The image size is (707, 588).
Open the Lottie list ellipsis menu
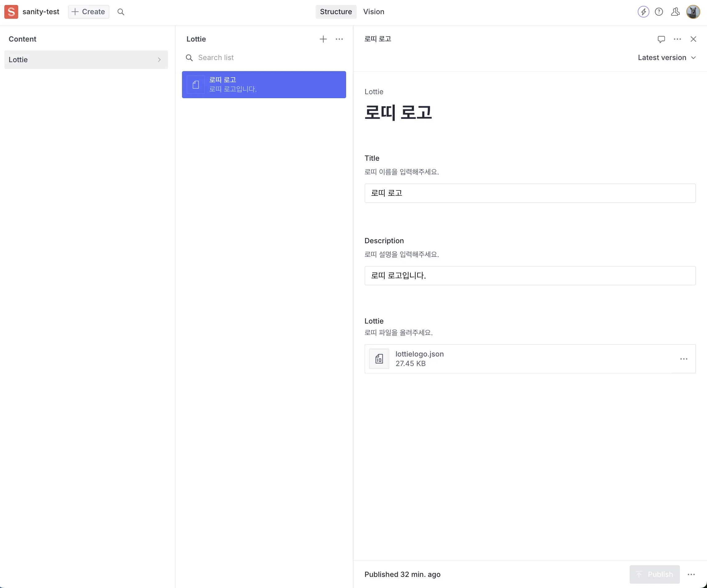(x=339, y=39)
